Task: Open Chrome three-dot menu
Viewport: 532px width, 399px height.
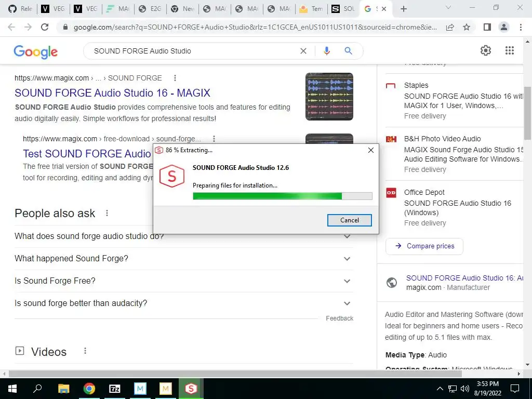Action: (521, 27)
